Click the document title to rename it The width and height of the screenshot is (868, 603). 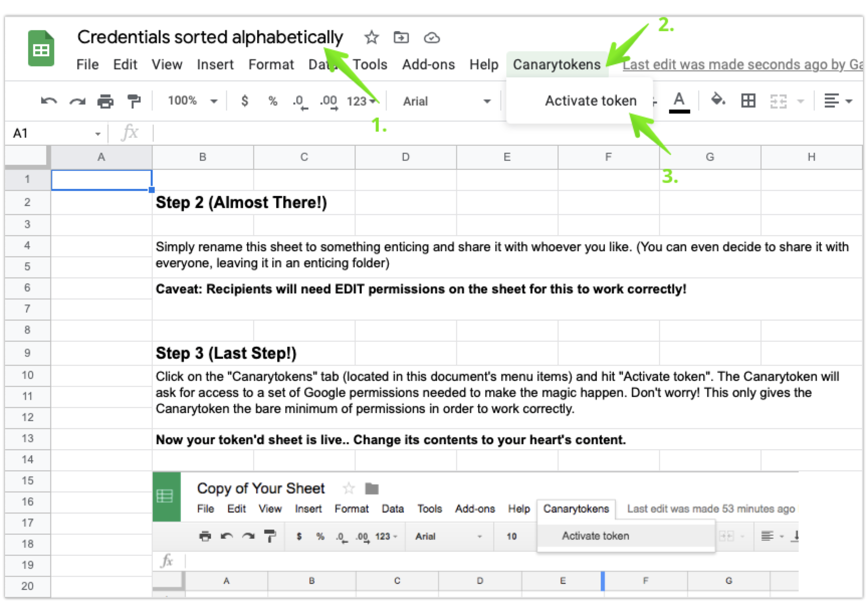click(x=210, y=37)
